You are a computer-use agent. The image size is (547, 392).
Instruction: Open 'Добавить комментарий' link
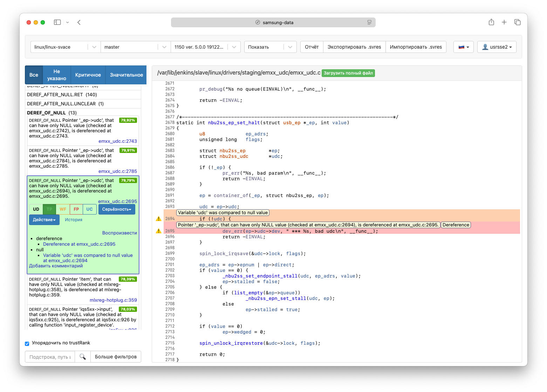click(x=56, y=266)
